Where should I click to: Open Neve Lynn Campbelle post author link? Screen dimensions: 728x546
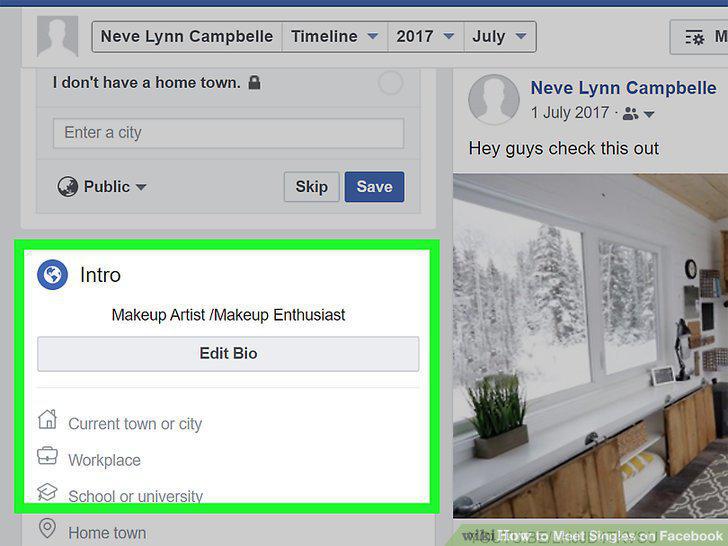(x=624, y=88)
